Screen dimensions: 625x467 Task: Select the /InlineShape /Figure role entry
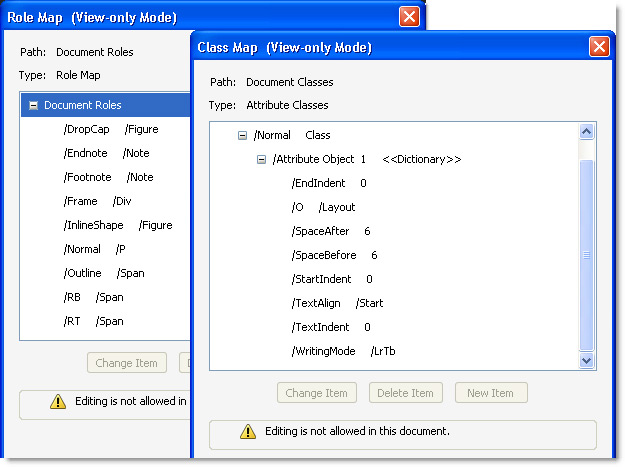point(117,225)
